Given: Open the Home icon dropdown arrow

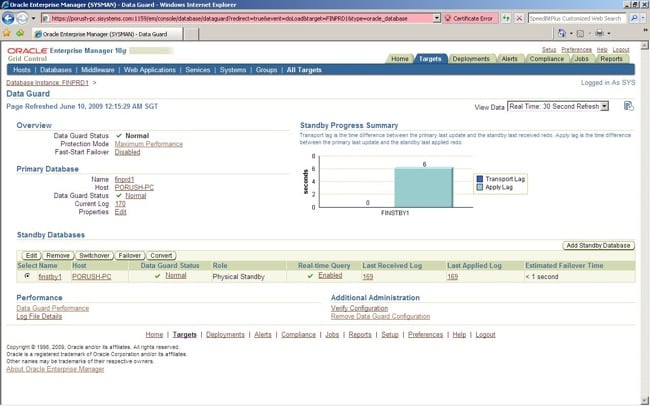Looking at the screenshot, I should 571,33.
